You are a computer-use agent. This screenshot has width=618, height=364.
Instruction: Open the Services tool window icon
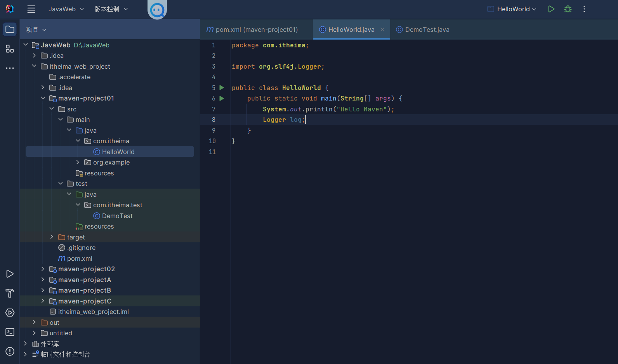point(10,313)
